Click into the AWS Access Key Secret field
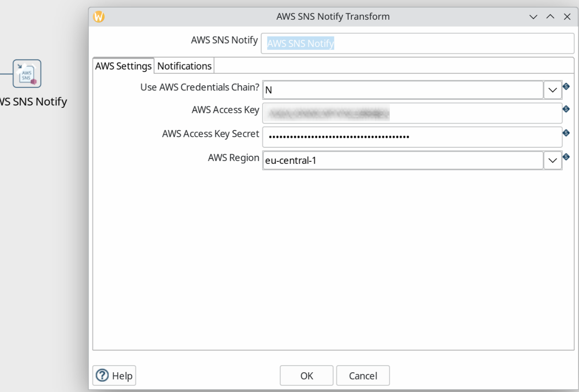Screen dimensions: 579x392 coord(412,137)
